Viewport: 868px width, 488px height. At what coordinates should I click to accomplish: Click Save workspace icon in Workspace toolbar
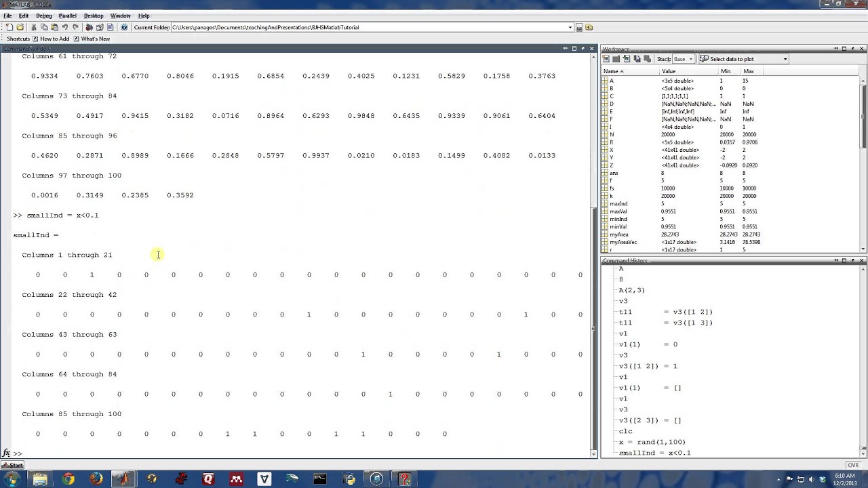(637, 59)
